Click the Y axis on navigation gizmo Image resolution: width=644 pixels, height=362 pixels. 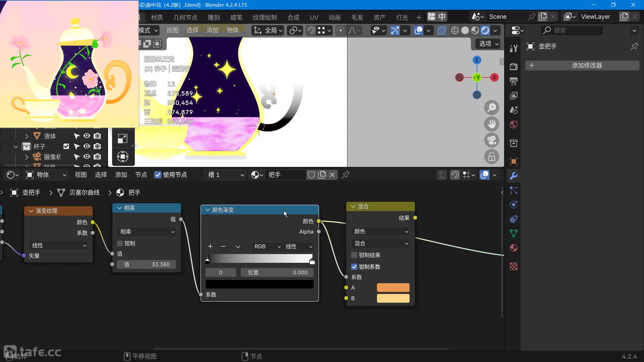477,77
